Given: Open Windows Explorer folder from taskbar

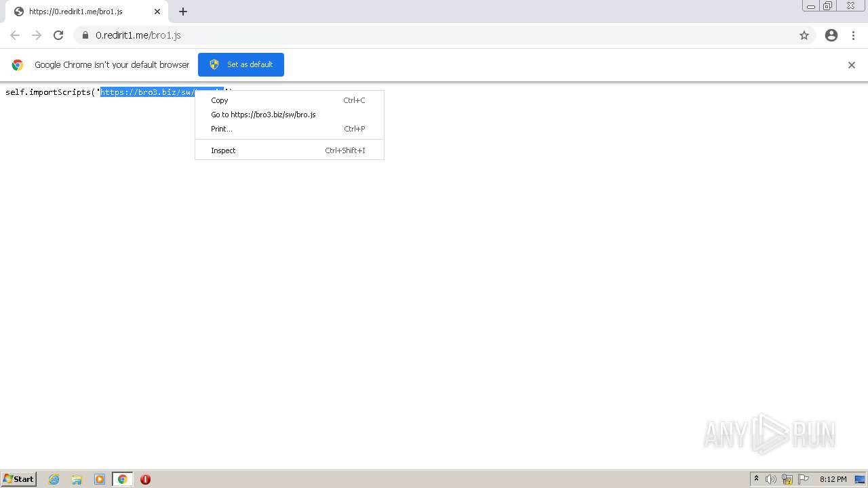Looking at the screenshot, I should (77, 479).
